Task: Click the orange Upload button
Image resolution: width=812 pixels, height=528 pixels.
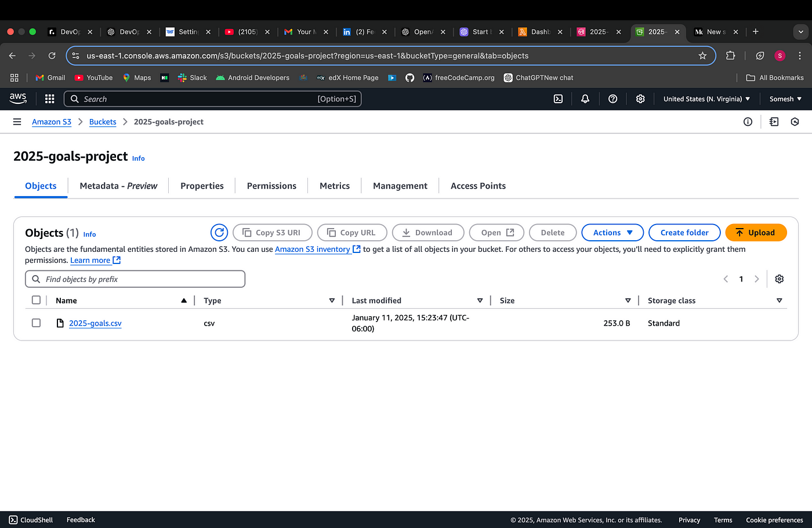Action: point(756,233)
